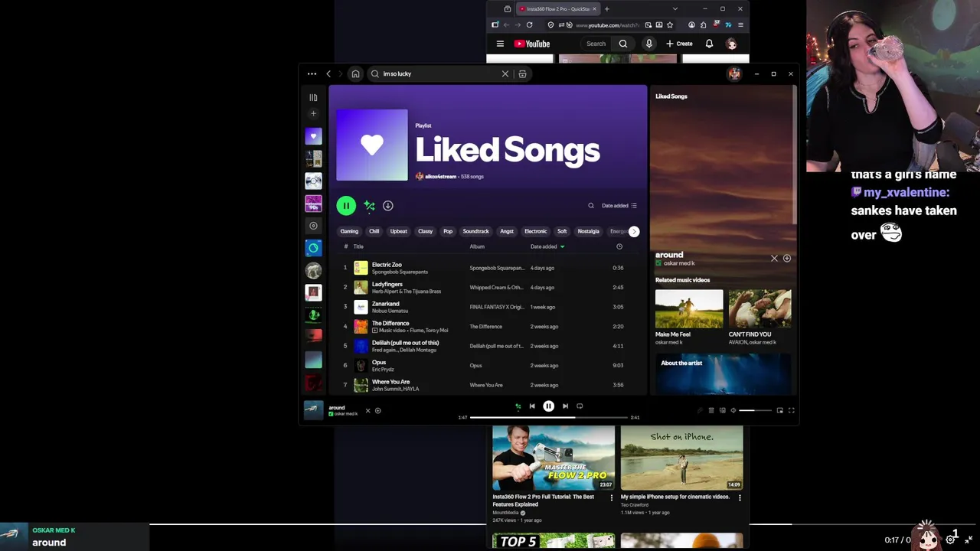980x551 pixels.
Task: Toggle shuffle in player bar
Action: (x=518, y=406)
